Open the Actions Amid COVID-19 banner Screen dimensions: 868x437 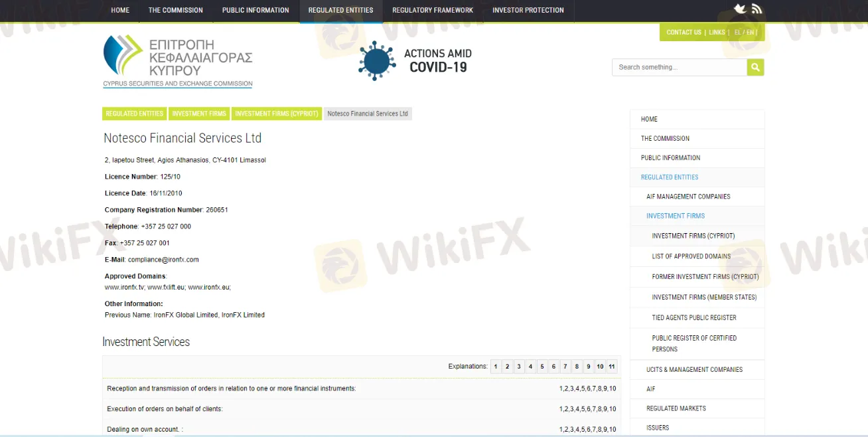[415, 61]
